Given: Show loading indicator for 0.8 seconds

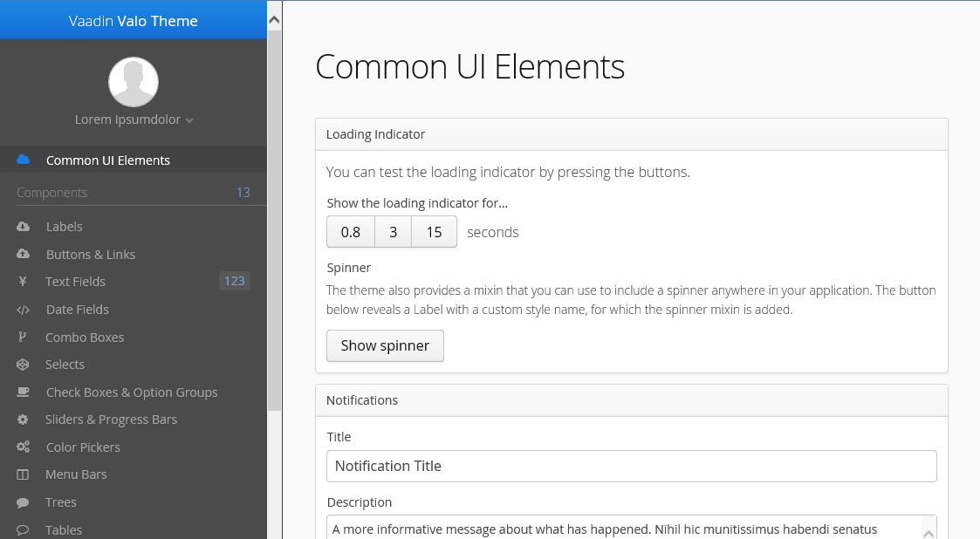Looking at the screenshot, I should (351, 232).
